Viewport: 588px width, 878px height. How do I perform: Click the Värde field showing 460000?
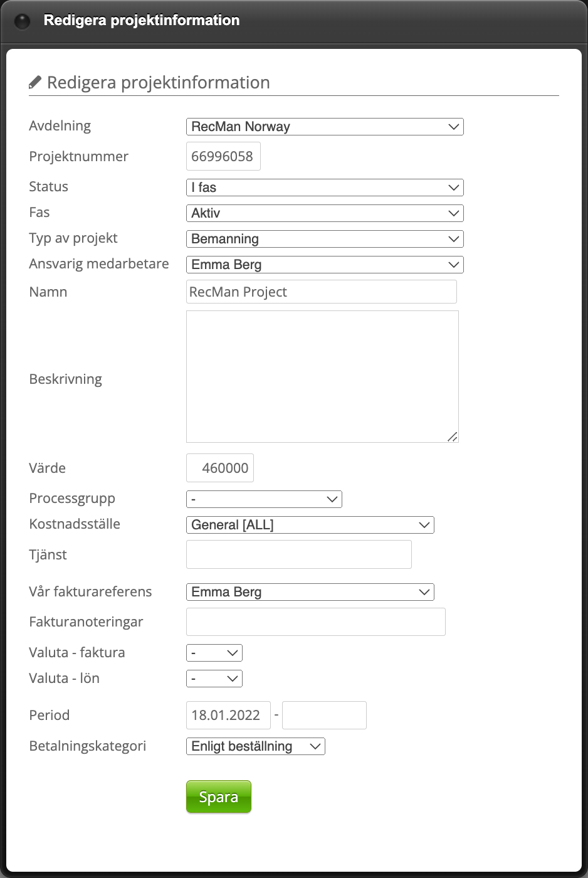click(220, 468)
